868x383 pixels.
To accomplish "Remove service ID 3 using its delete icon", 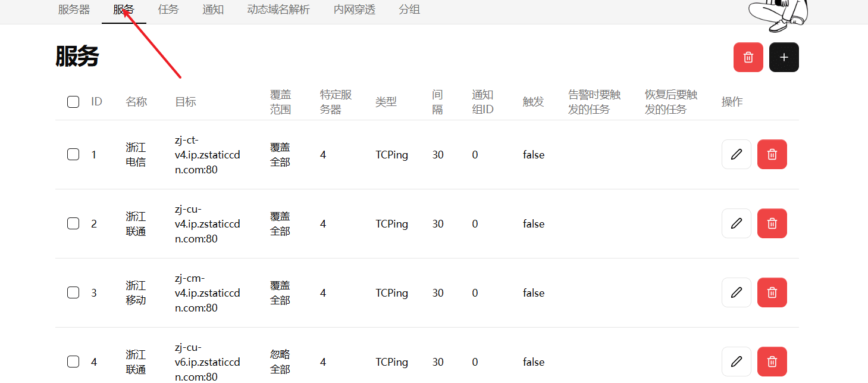I will pos(772,292).
